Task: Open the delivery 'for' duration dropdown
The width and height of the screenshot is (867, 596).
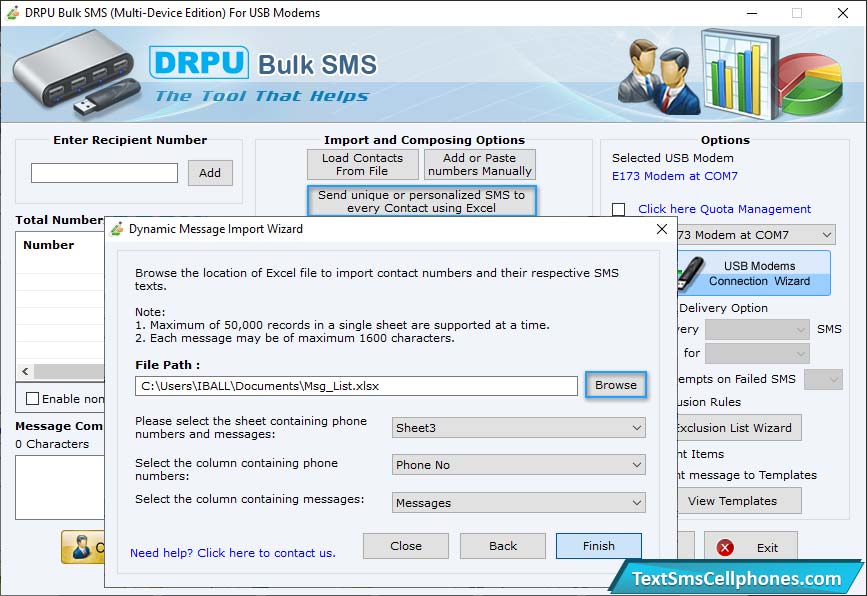Action: point(757,353)
